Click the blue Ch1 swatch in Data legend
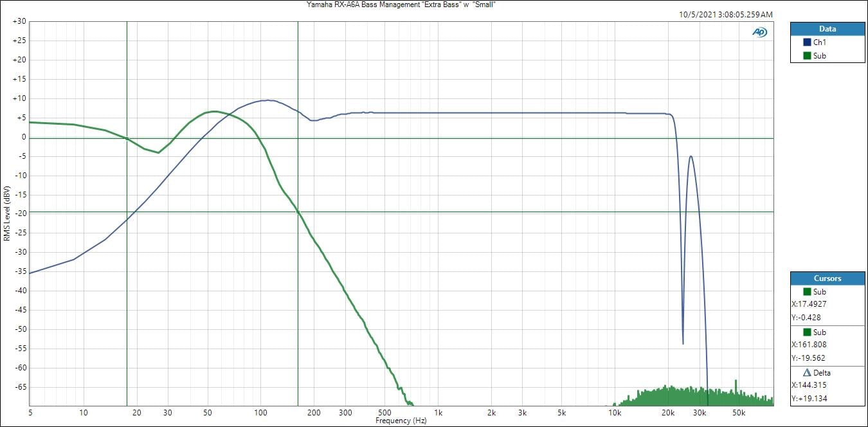 pos(808,42)
